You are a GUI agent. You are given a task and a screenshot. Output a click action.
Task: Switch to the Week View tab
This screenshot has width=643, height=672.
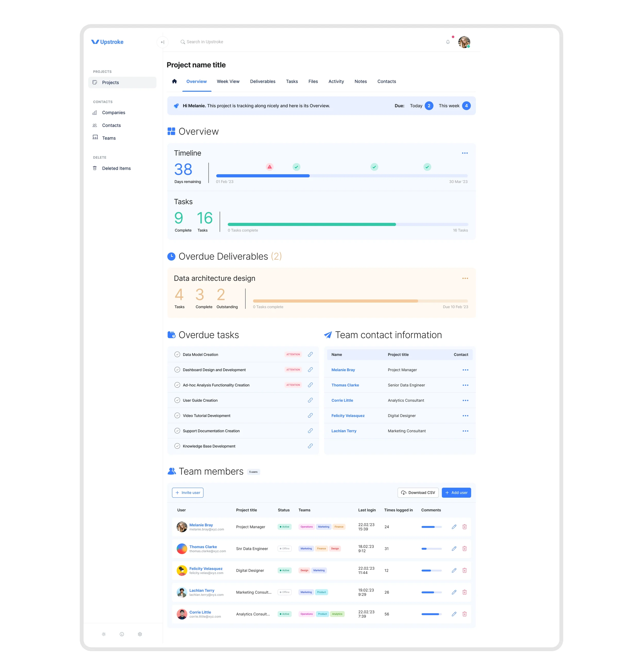[228, 81]
